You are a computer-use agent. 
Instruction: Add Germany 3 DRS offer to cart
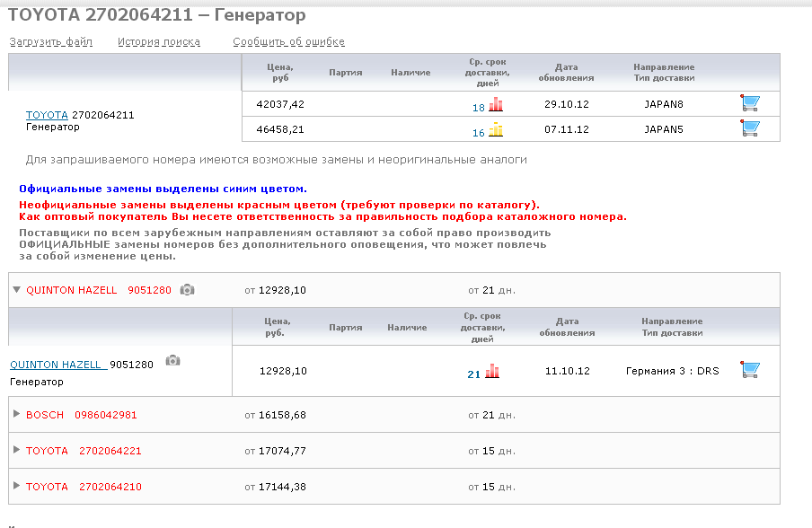[x=750, y=370]
